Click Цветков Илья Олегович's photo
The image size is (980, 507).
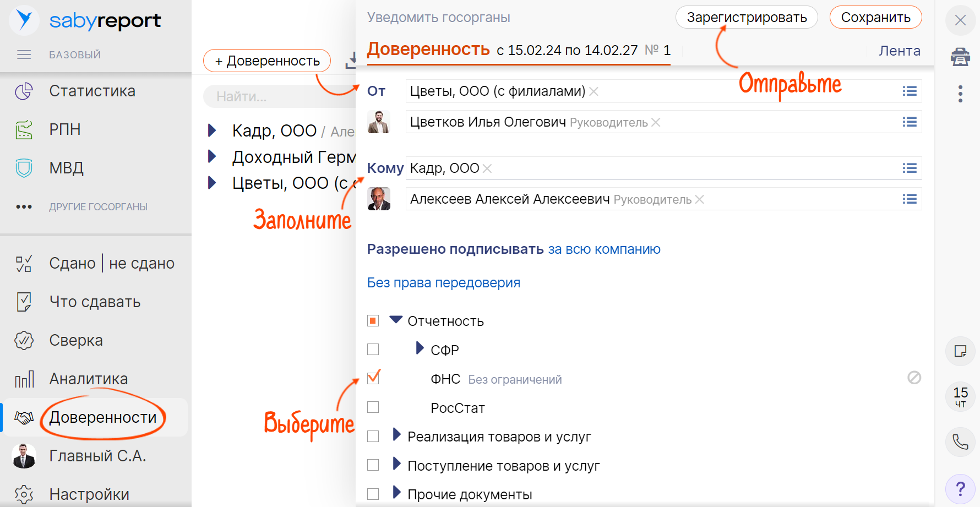tap(379, 122)
